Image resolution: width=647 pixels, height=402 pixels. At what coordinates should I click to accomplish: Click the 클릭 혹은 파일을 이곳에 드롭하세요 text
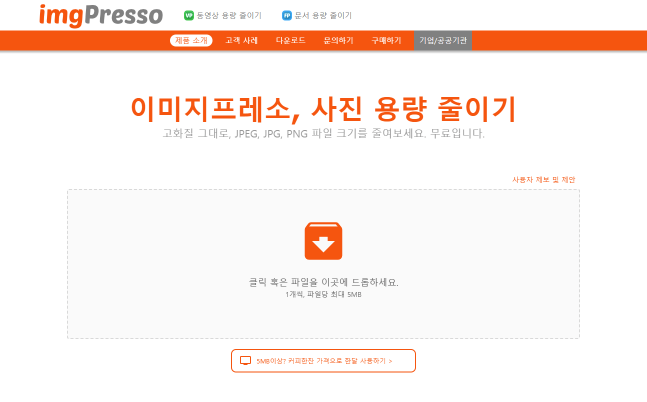324,282
